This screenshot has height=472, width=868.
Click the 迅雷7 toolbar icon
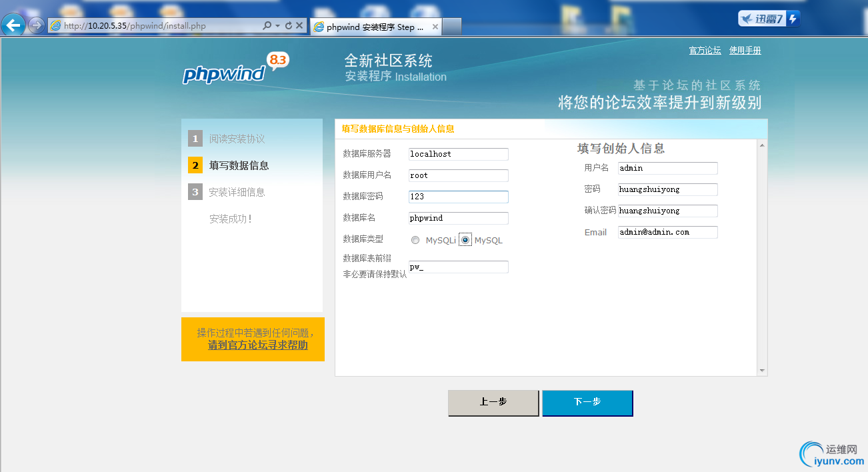coord(769,19)
